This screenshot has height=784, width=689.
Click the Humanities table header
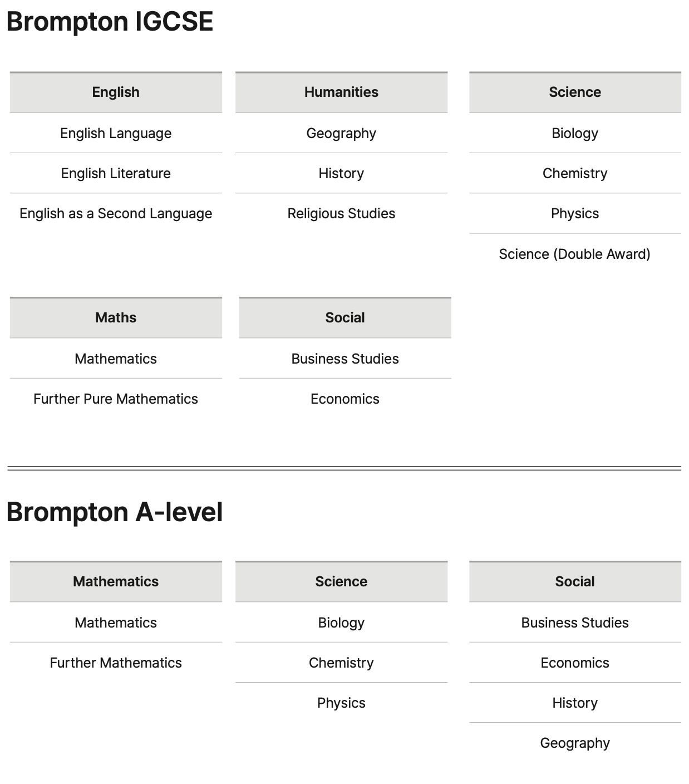(341, 92)
